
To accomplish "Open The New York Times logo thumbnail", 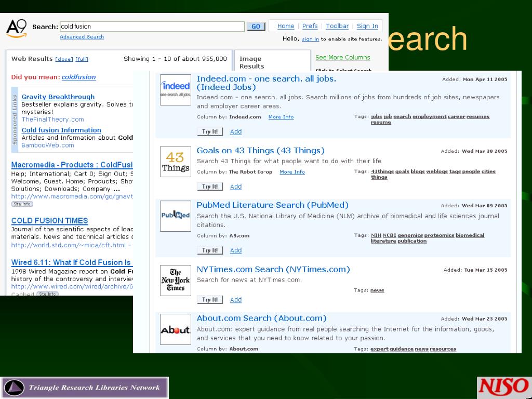I will pyautogui.click(x=176, y=280).
